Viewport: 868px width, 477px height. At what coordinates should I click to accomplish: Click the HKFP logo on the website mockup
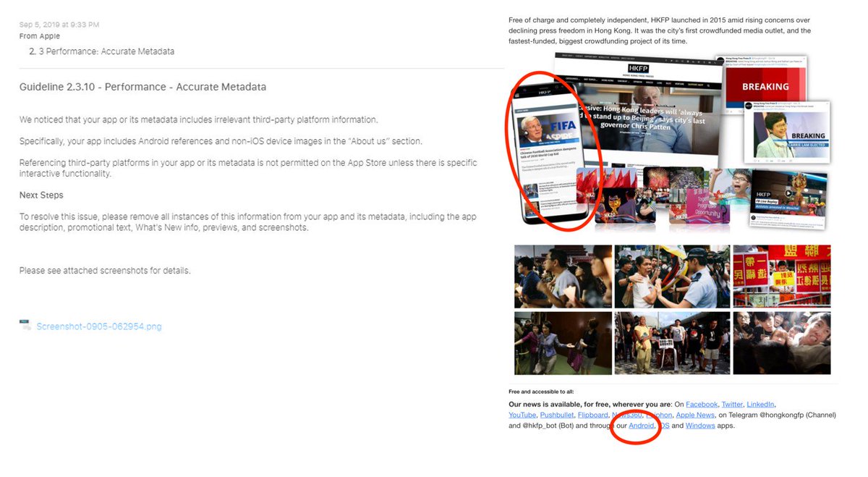[x=639, y=68]
